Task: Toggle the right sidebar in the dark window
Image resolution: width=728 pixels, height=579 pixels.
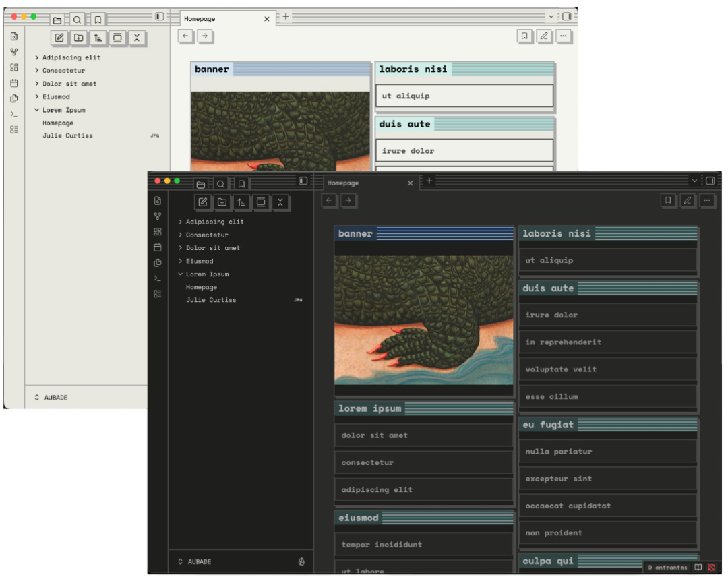Action: click(710, 181)
